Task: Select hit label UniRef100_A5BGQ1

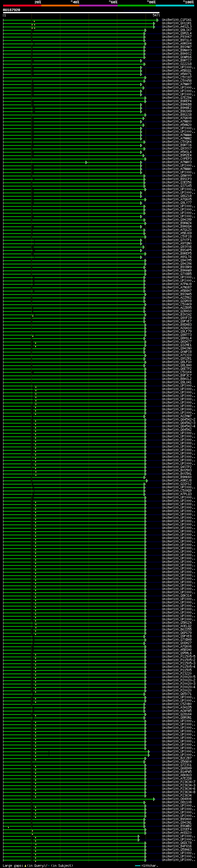Action: coord(177,71)
